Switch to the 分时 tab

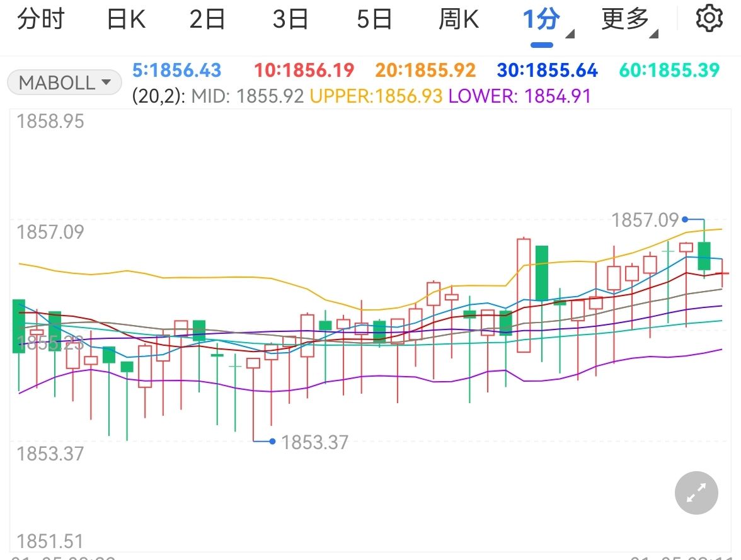40,20
